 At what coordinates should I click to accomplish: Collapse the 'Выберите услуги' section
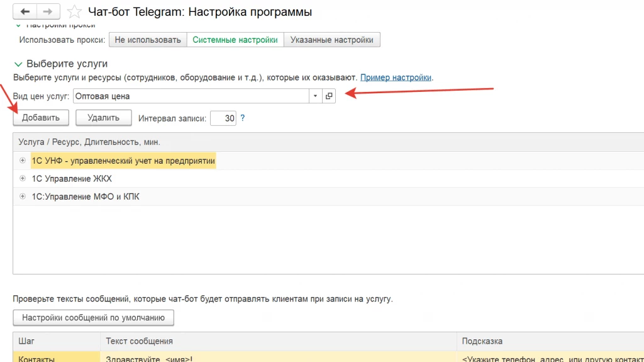pos(18,64)
